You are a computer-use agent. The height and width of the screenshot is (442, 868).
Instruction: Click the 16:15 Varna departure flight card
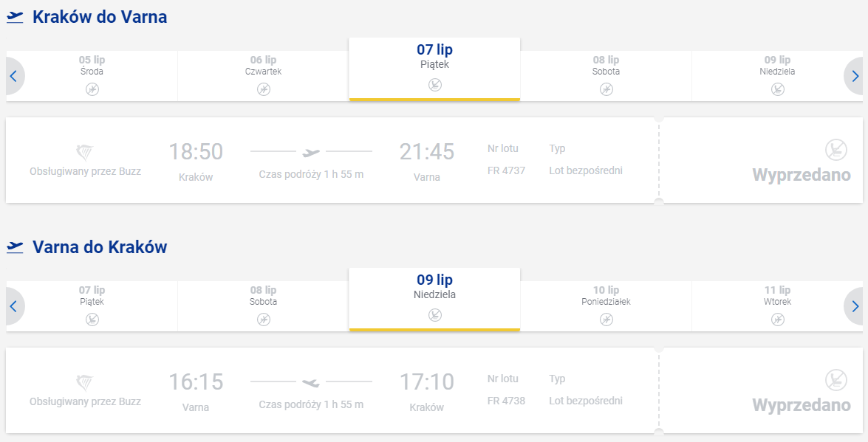point(434,390)
